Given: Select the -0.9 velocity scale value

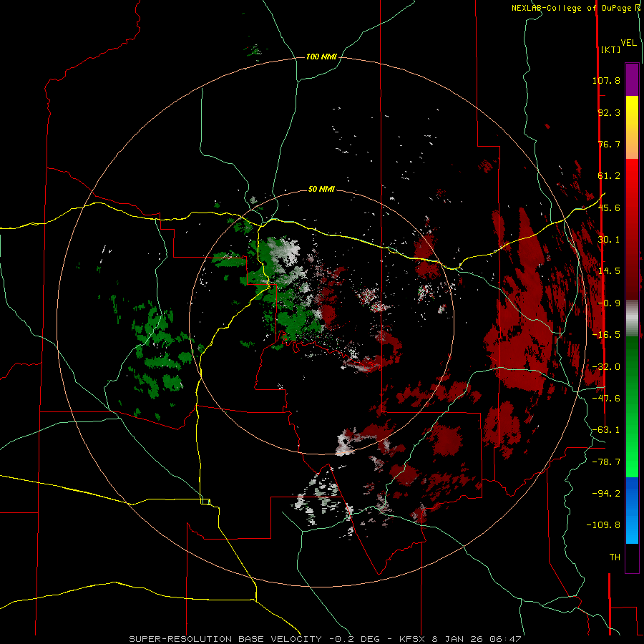Looking at the screenshot, I should pyautogui.click(x=609, y=303).
